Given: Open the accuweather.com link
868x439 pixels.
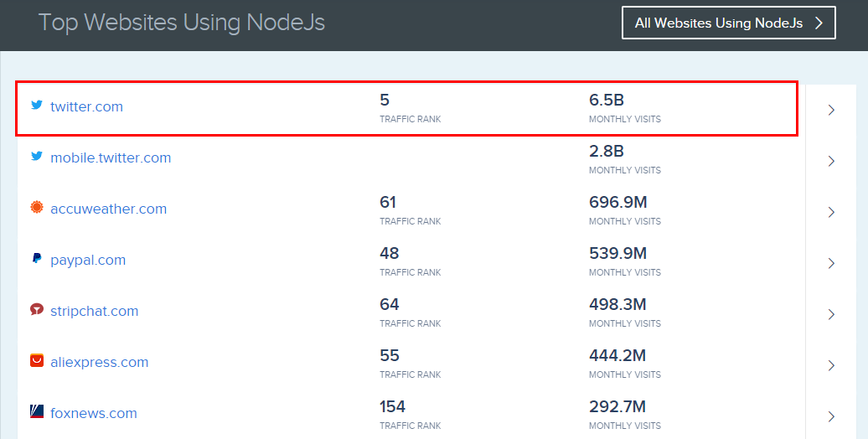Looking at the screenshot, I should [x=109, y=209].
